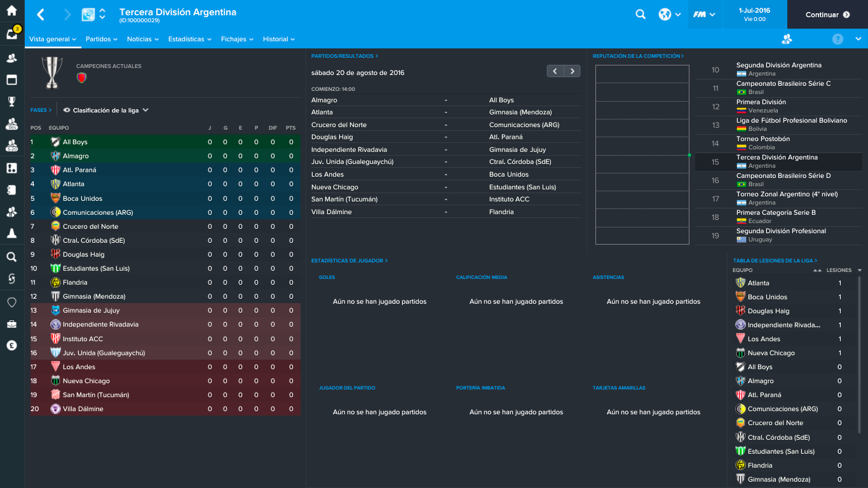Viewport: 868px width, 488px height.
Task: Open the Villa Dálmine - Flandria fixture
Action: tap(446, 212)
